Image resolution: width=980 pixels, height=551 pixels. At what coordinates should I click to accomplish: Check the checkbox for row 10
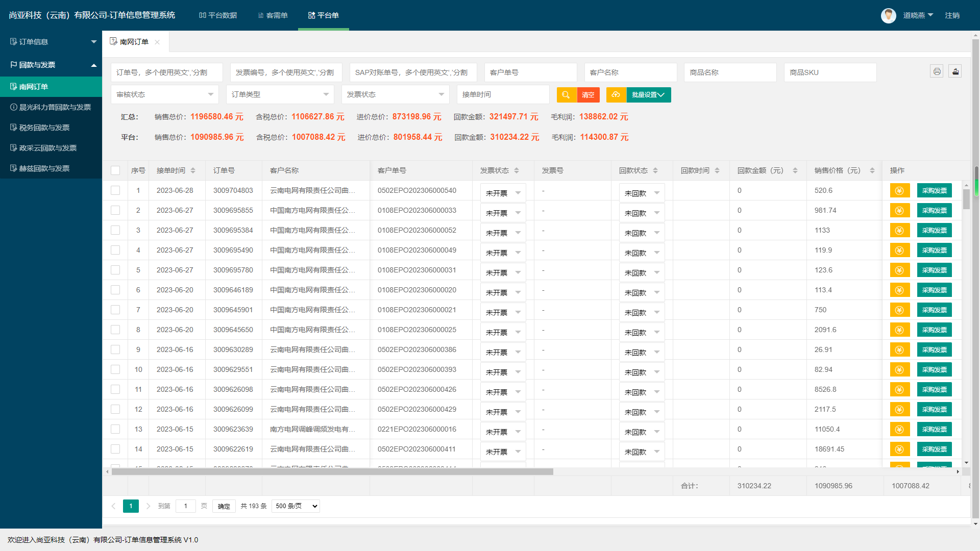tap(115, 369)
